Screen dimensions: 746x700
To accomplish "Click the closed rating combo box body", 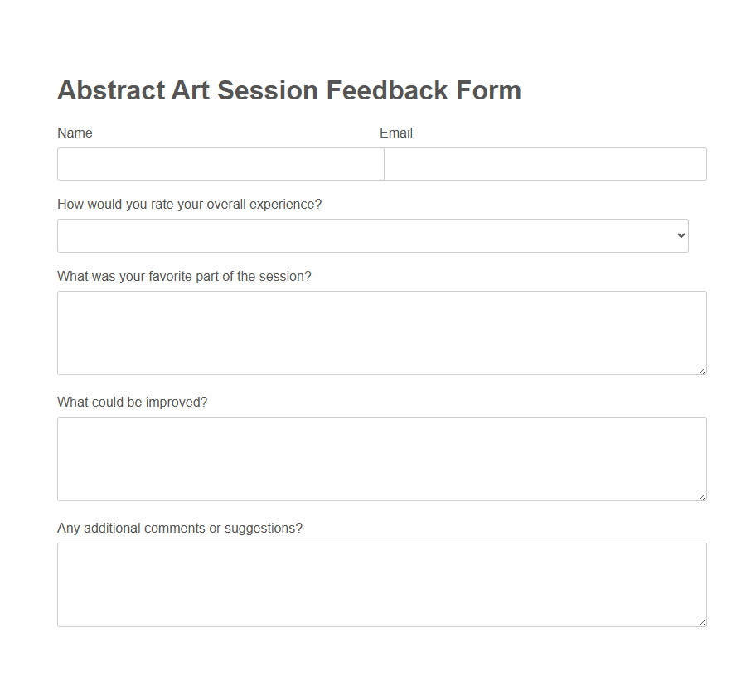I will pos(332,235).
